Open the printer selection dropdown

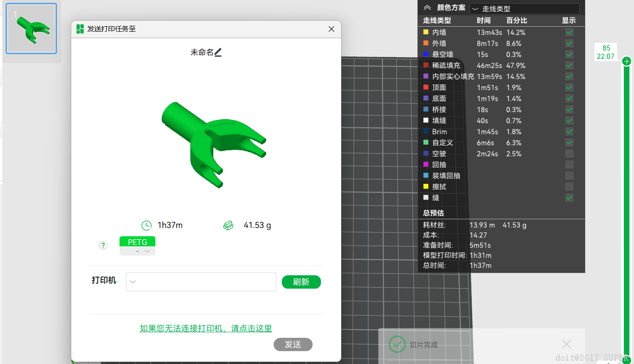[201, 282]
